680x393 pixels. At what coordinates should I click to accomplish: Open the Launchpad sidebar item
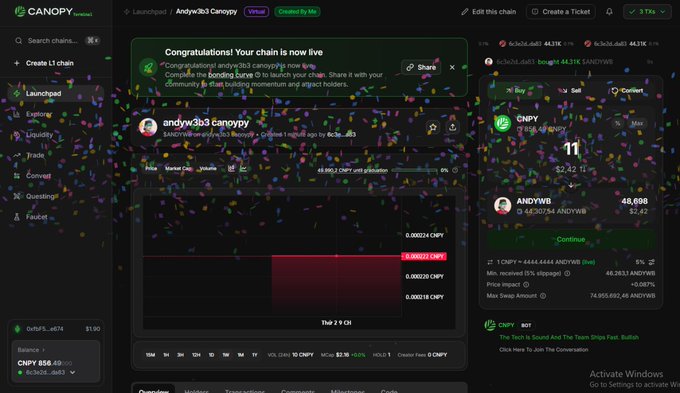point(56,94)
